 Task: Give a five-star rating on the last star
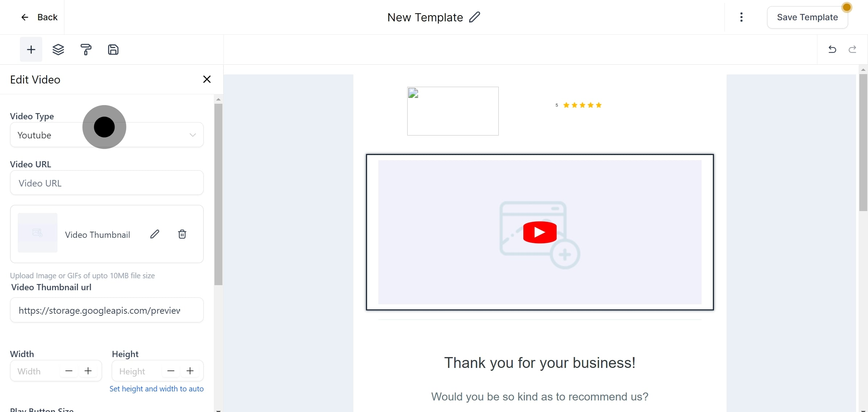point(599,105)
